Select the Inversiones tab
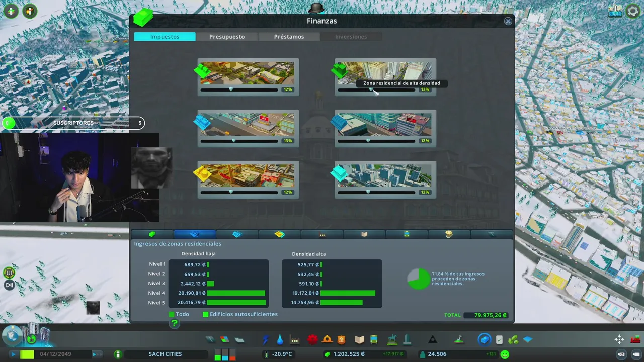This screenshot has width=644, height=362. click(351, 37)
